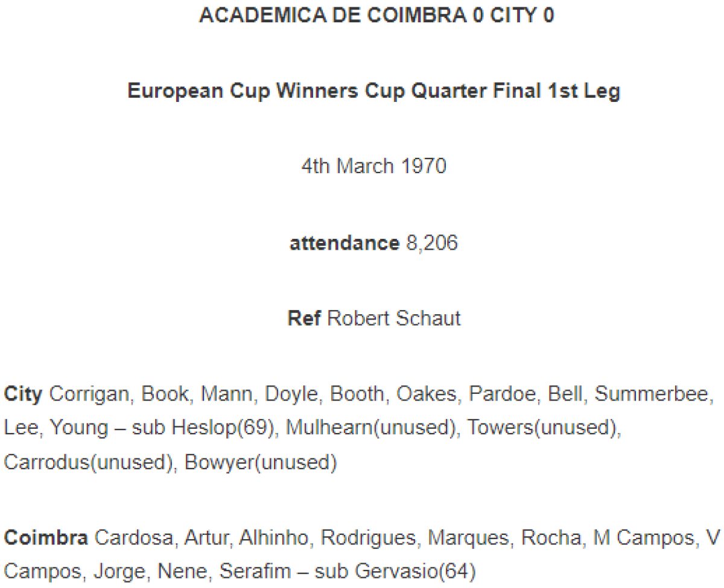The width and height of the screenshot is (724, 588).
Task: Click the European Cup Winners Cup subtitle
Action: coord(373,91)
